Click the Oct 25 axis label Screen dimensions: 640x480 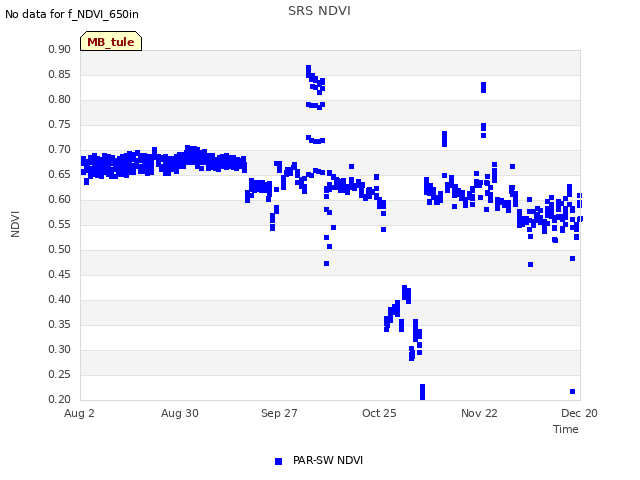[379, 413]
